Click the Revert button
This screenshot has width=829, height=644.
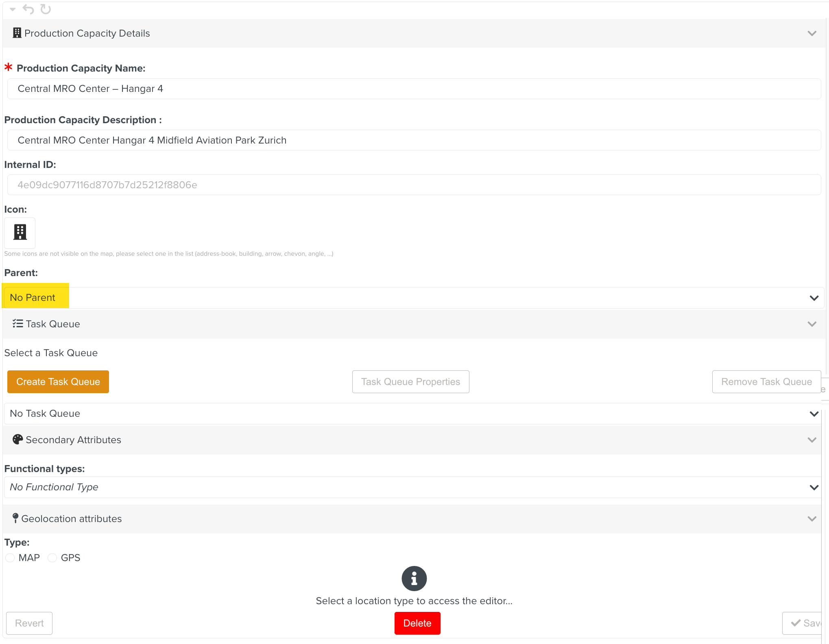click(x=29, y=623)
